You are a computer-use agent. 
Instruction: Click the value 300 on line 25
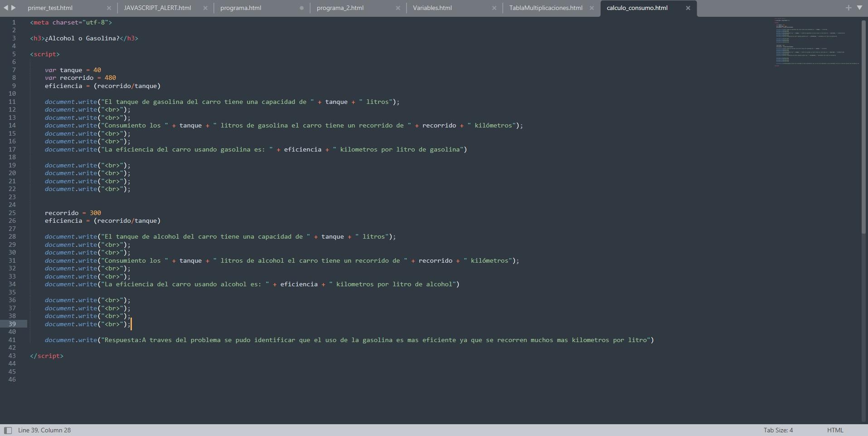(95, 213)
